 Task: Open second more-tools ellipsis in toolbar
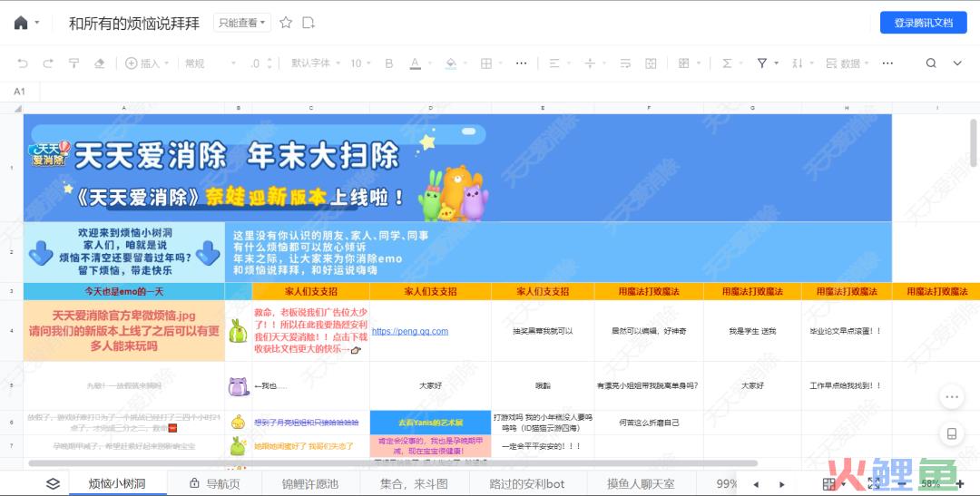887,63
